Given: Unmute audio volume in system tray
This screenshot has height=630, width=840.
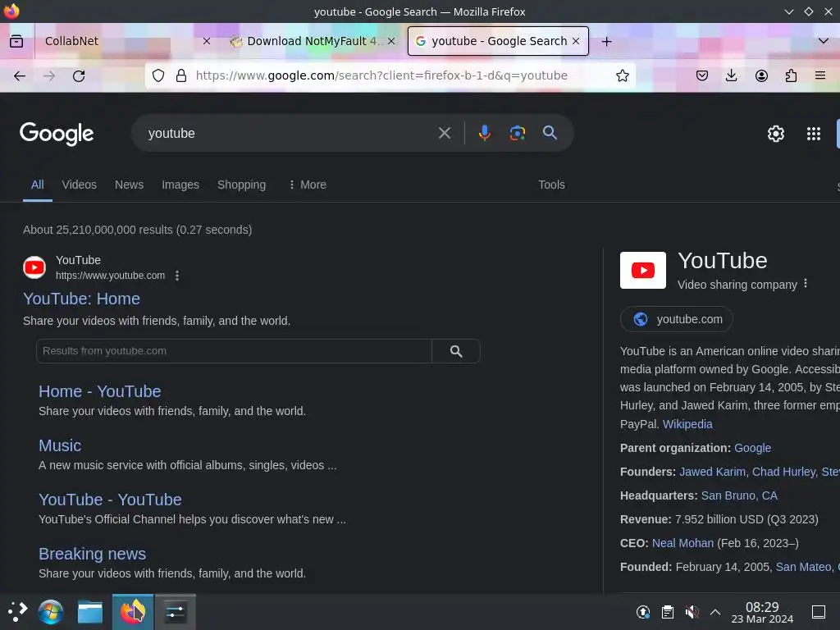Looking at the screenshot, I should [x=692, y=612].
